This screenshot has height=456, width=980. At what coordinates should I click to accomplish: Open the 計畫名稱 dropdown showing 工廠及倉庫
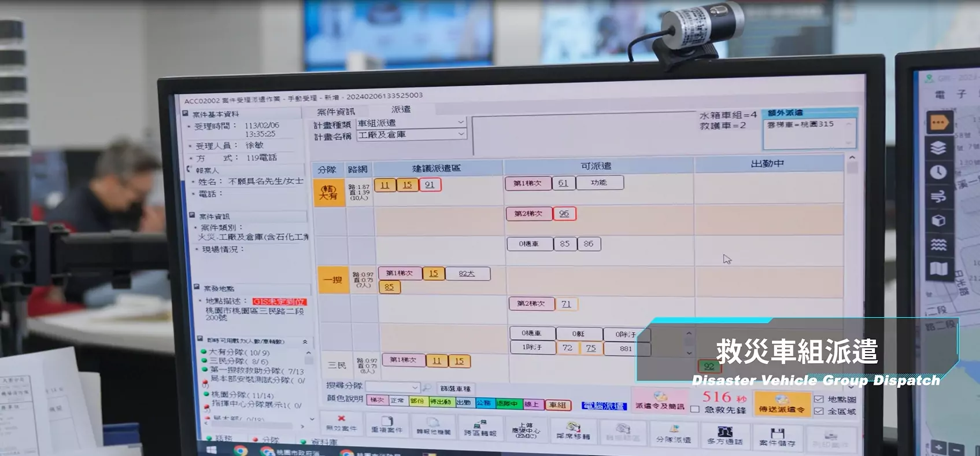click(x=411, y=134)
